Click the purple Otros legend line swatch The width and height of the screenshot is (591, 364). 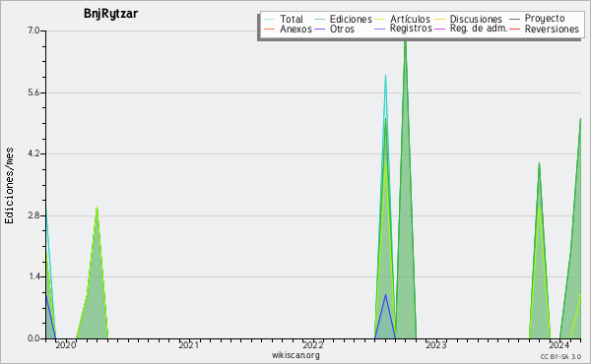[319, 29]
